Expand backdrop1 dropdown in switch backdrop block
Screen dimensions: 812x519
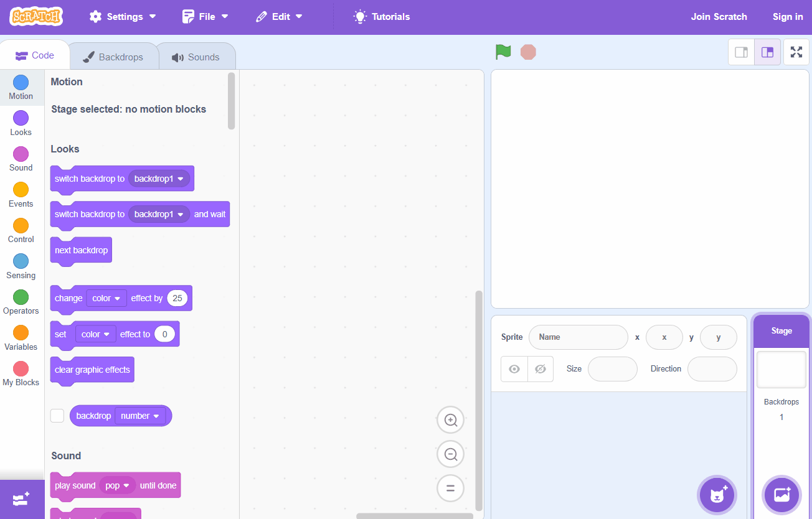pos(159,179)
